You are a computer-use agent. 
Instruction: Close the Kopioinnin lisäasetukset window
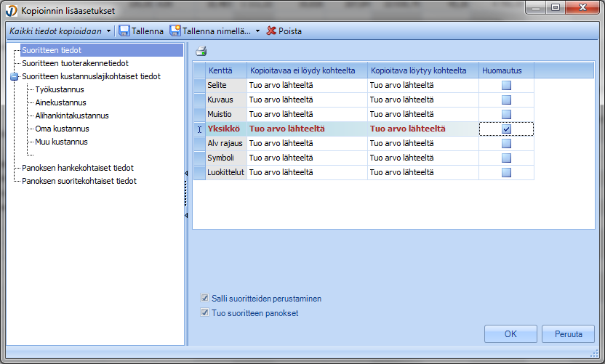pos(582,7)
